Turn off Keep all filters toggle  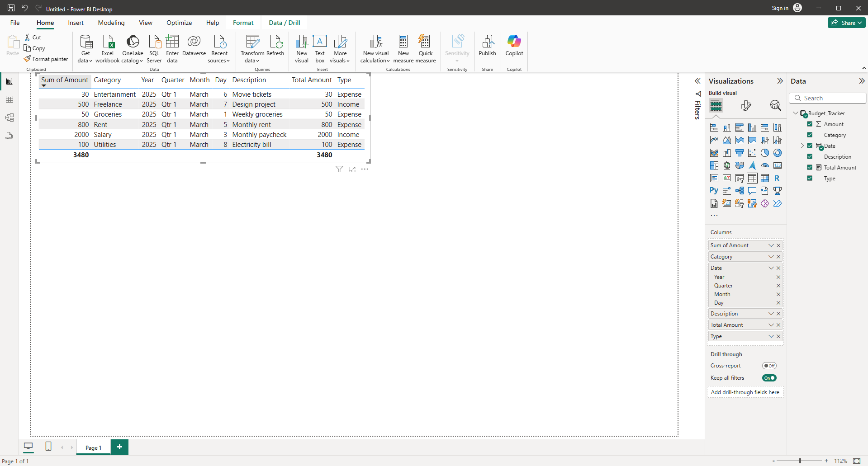(769, 378)
